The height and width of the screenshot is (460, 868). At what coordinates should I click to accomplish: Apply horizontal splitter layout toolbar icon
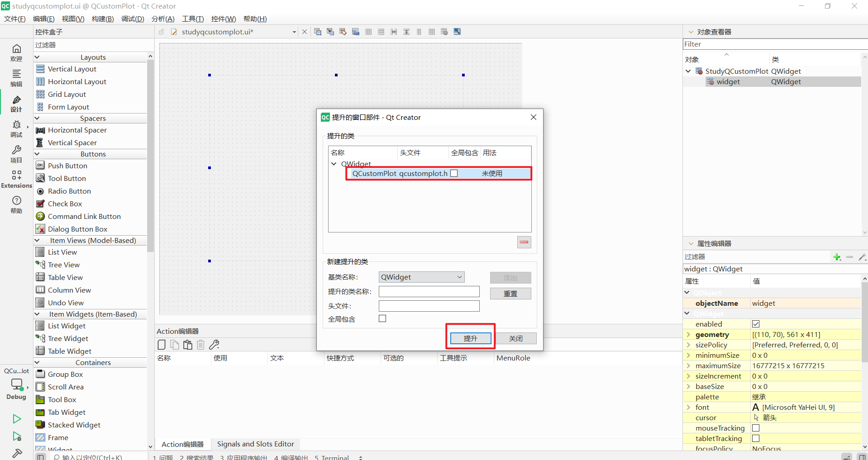tap(394, 32)
